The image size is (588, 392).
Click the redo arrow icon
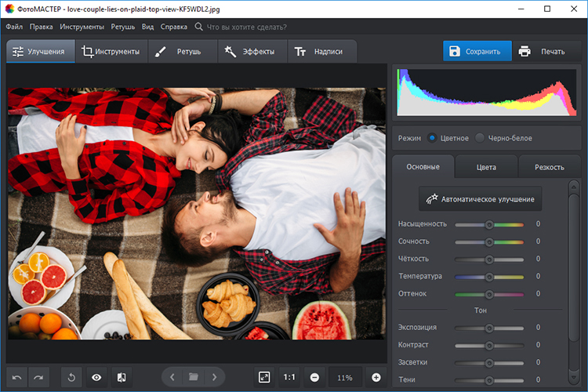click(38, 377)
